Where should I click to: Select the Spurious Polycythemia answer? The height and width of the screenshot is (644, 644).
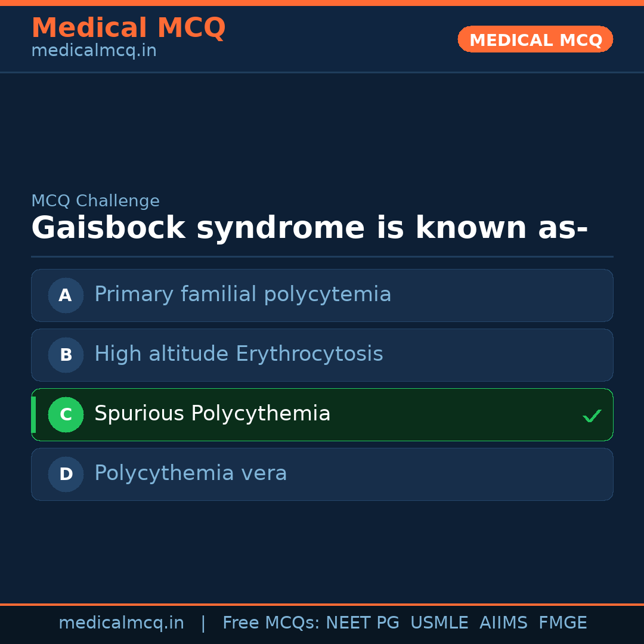point(212,414)
